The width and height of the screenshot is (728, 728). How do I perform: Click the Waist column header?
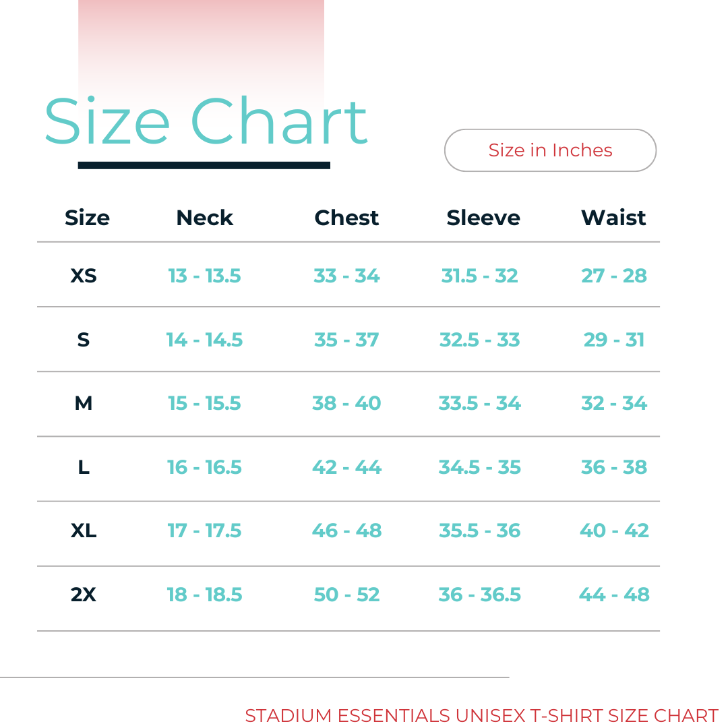[613, 218]
